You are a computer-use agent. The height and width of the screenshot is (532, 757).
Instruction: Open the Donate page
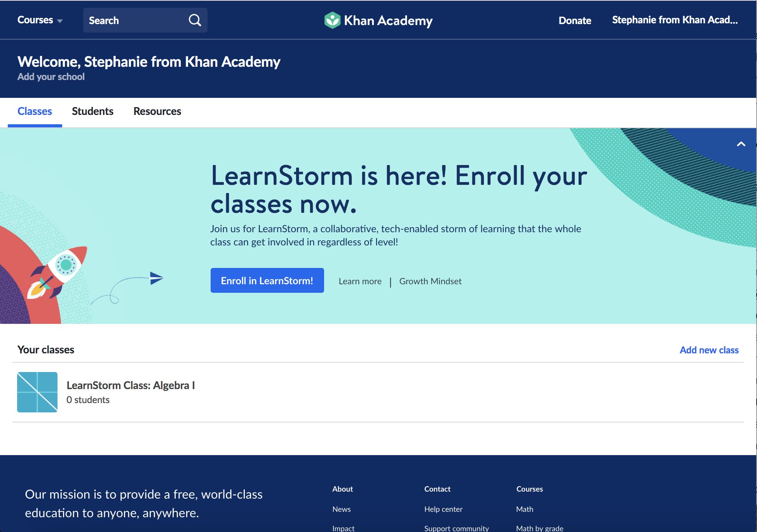pyautogui.click(x=575, y=21)
